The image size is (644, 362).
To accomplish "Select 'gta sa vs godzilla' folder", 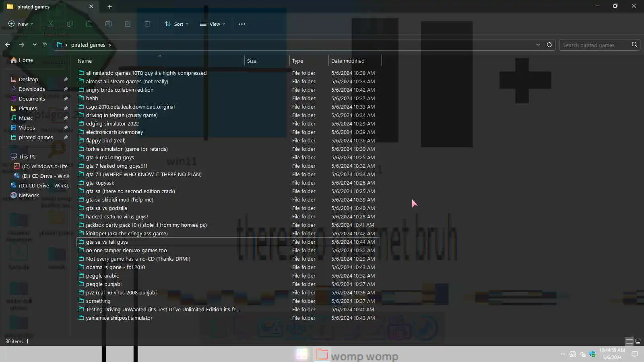I will [x=228, y=208].
